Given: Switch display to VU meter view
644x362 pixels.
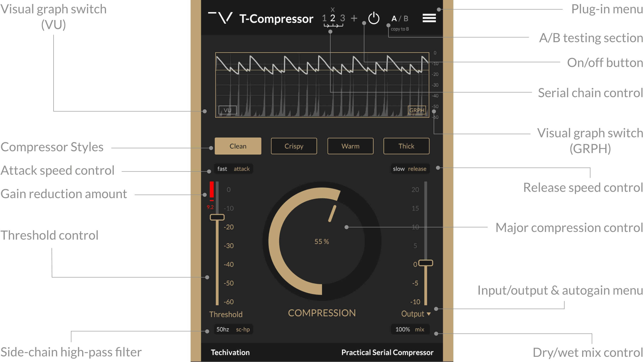Looking at the screenshot, I should tap(227, 110).
